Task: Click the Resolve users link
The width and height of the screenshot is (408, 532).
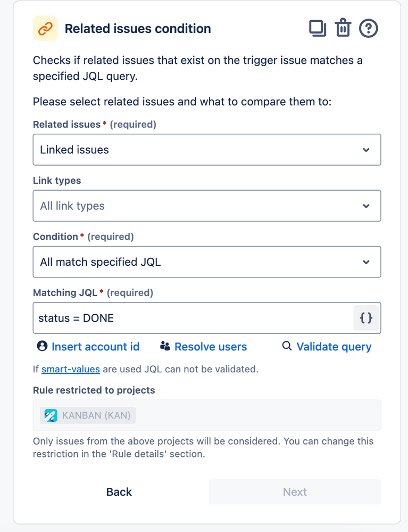Action: tap(211, 347)
